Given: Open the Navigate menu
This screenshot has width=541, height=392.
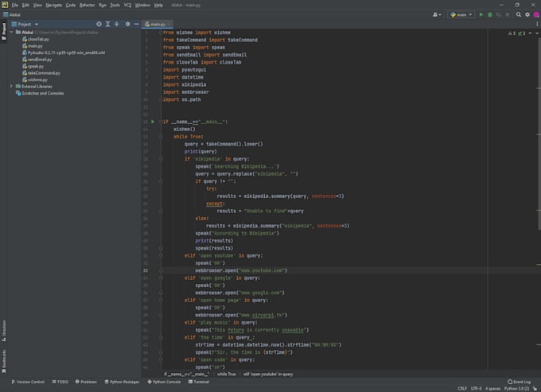Looking at the screenshot, I should click(54, 6).
